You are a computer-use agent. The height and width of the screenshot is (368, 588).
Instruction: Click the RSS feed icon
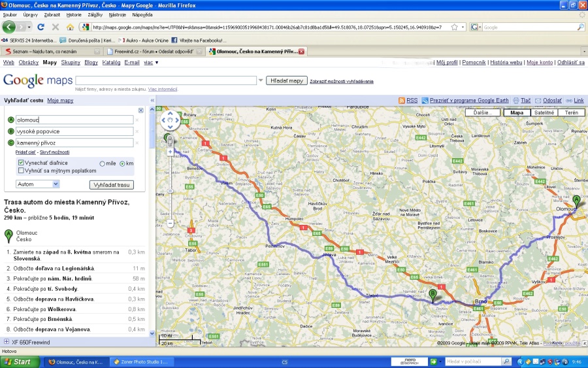pos(402,101)
